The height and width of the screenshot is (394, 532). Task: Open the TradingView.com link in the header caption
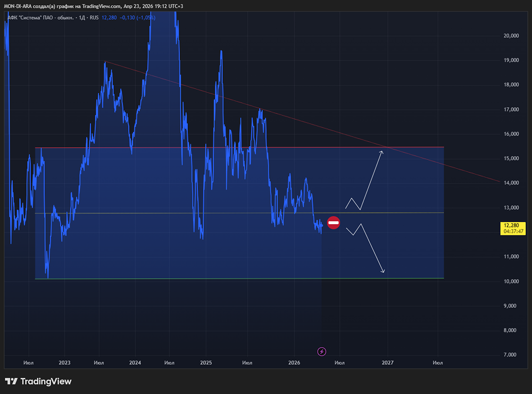tap(101, 6)
